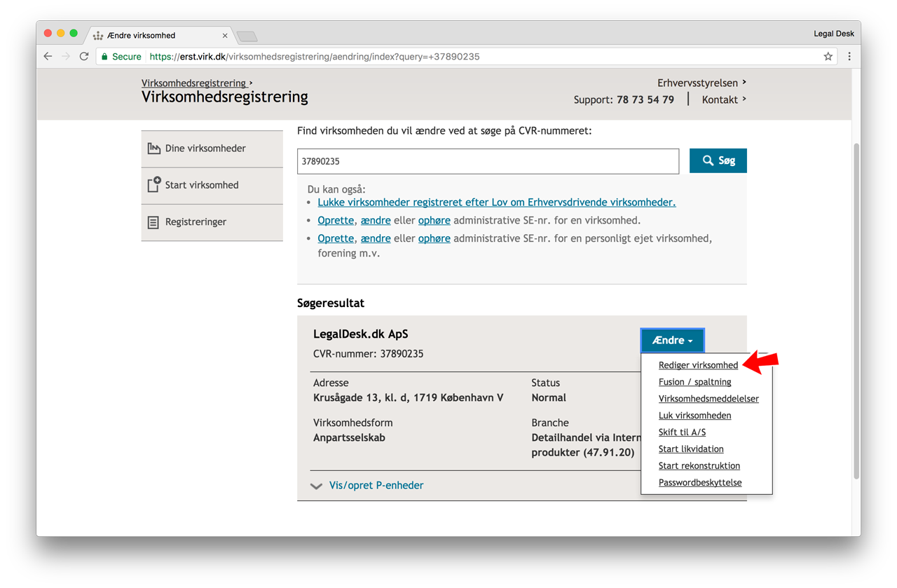897x588 pixels.
Task: Click the browser back arrow
Action: click(48, 57)
